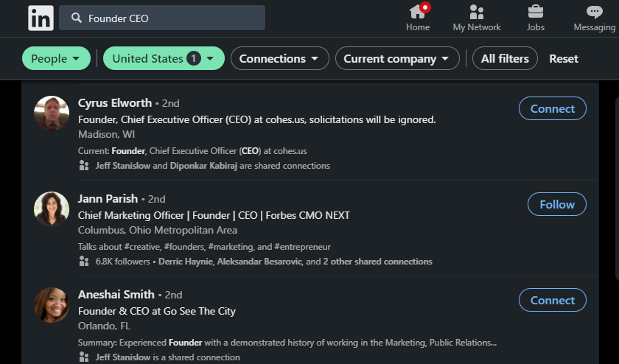The image size is (619, 364).
Task: Follow Jann Parish
Action: coord(556,204)
